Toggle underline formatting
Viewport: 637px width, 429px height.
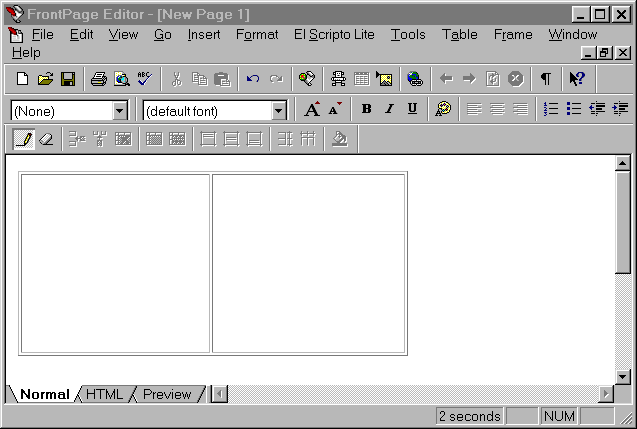(412, 108)
